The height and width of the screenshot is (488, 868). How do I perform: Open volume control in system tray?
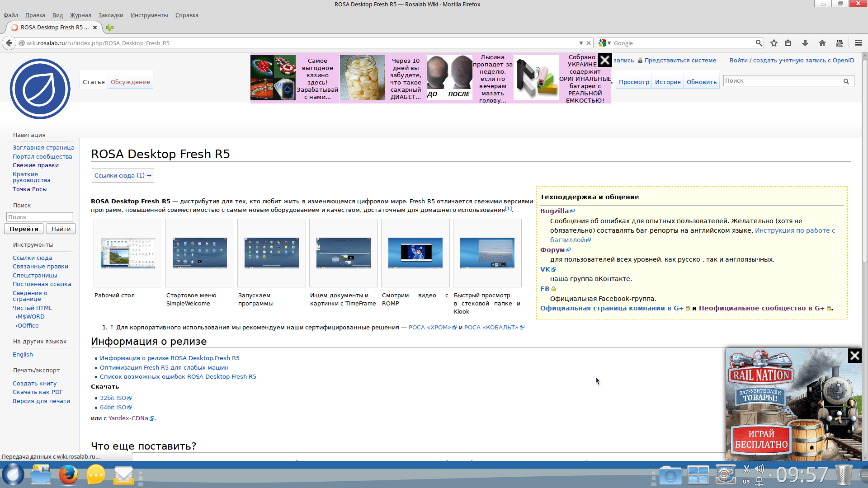[x=759, y=469]
